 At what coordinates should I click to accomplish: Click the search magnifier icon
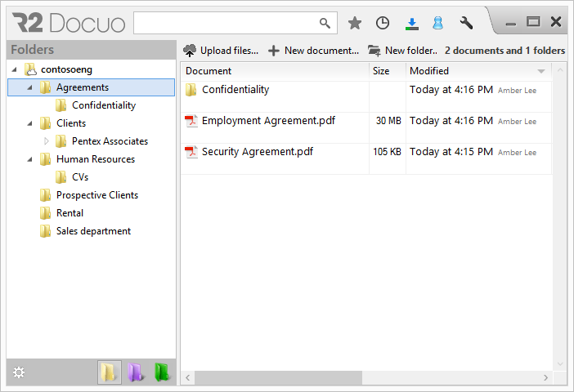pos(325,23)
